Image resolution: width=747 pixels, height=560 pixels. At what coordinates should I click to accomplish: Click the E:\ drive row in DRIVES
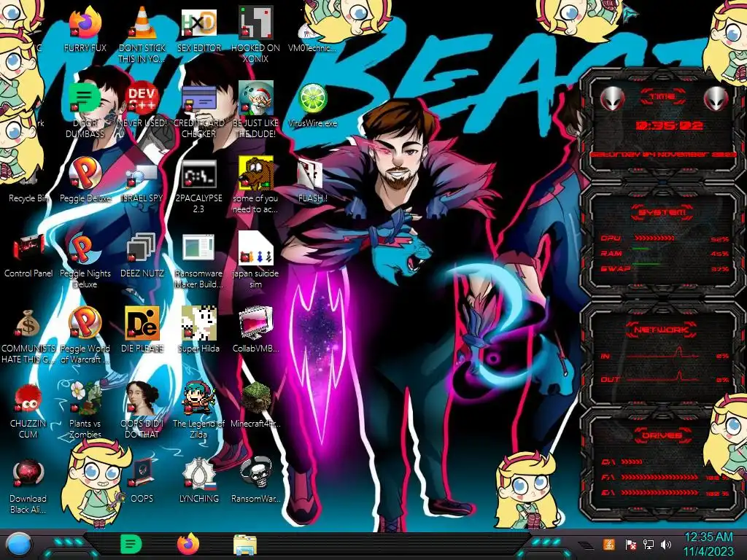tap(665, 492)
